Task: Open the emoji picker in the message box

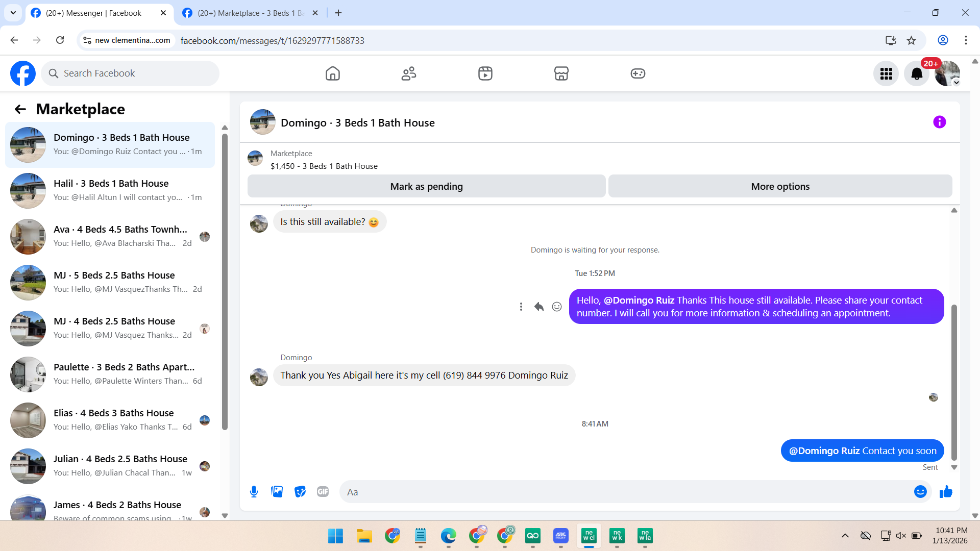Action: [920, 492]
